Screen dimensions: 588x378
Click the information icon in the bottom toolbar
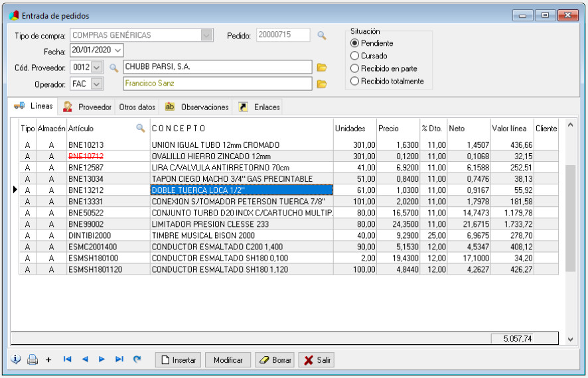tap(15, 359)
